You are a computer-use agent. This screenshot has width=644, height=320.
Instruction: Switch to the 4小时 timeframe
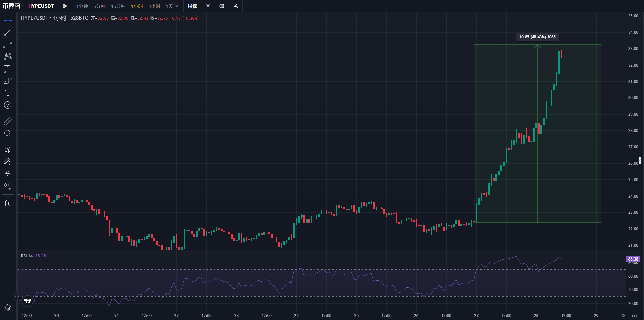154,6
